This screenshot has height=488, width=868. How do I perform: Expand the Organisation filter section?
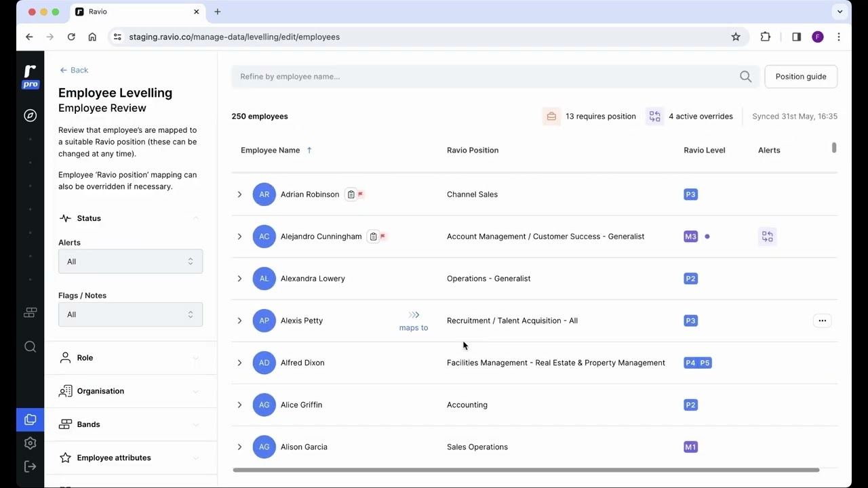[196, 391]
